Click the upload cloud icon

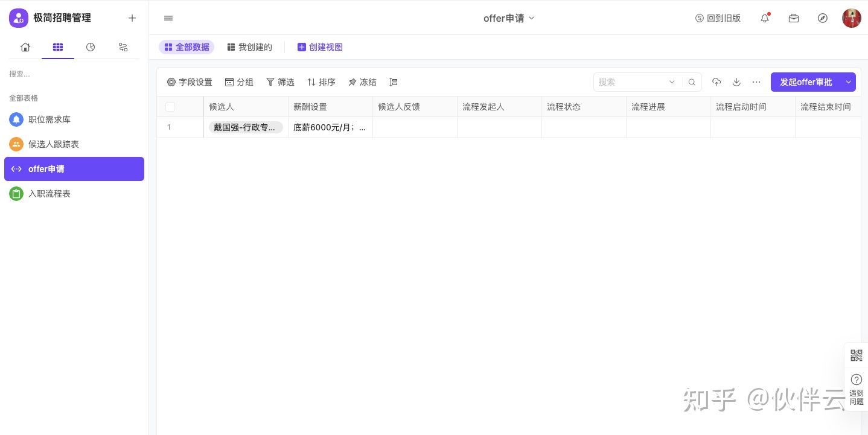pos(716,82)
